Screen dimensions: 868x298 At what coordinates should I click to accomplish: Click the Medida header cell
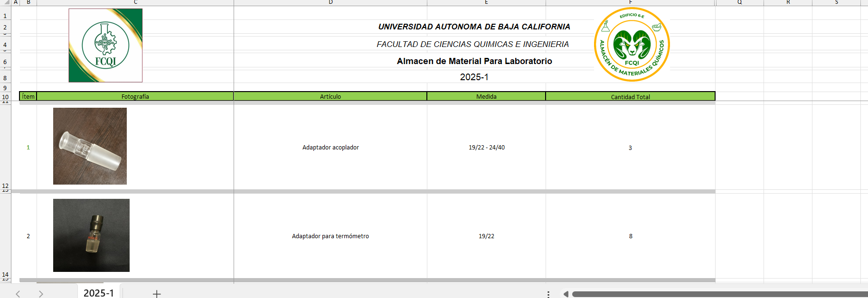(x=486, y=96)
